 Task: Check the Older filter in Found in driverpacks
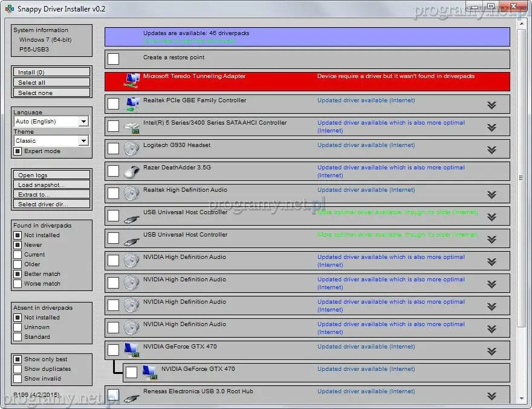point(18,264)
